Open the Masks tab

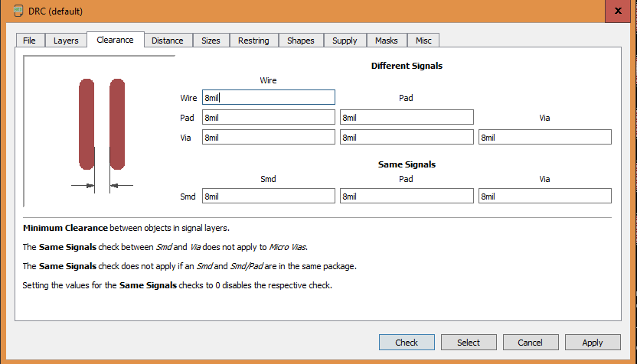click(387, 41)
